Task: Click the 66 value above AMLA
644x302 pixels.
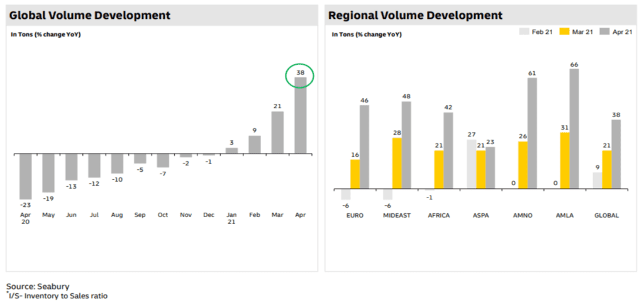Action: (574, 64)
